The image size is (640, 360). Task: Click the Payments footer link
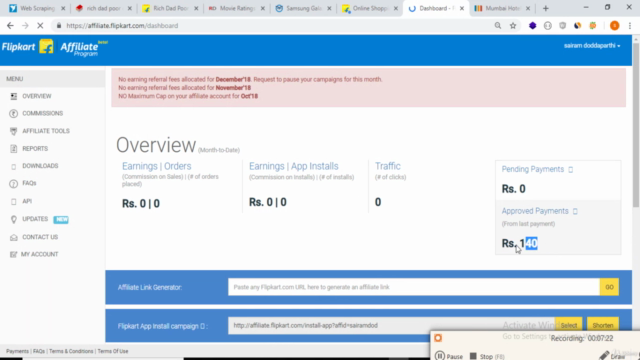[x=17, y=351]
